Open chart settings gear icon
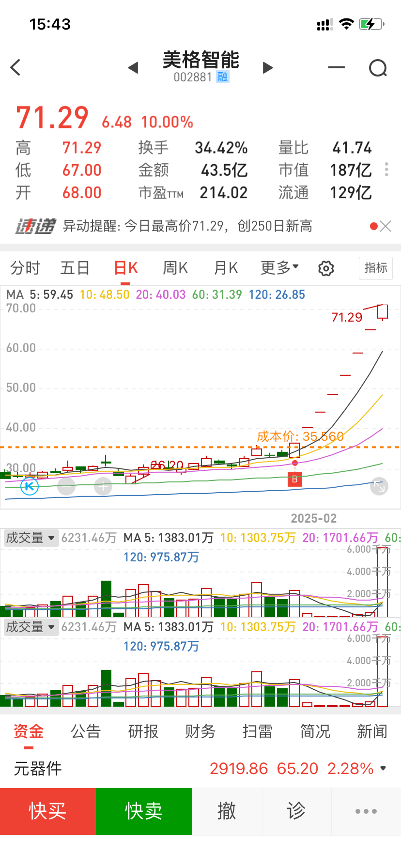 point(326,268)
